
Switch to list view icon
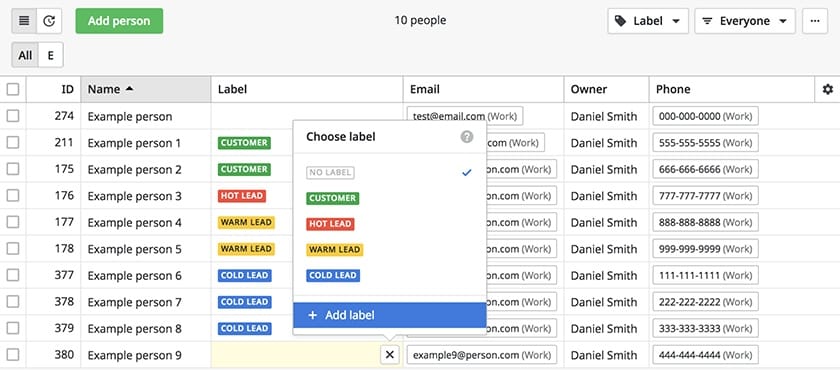click(x=24, y=21)
